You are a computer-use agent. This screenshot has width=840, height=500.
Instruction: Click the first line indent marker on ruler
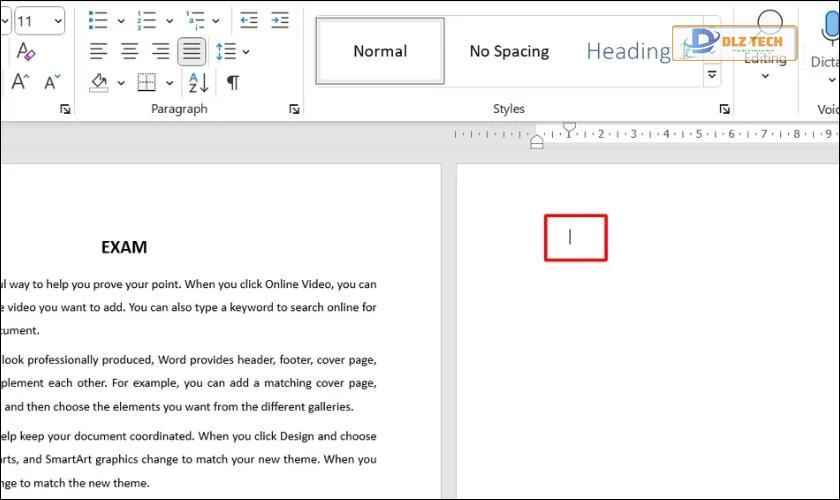(569, 129)
